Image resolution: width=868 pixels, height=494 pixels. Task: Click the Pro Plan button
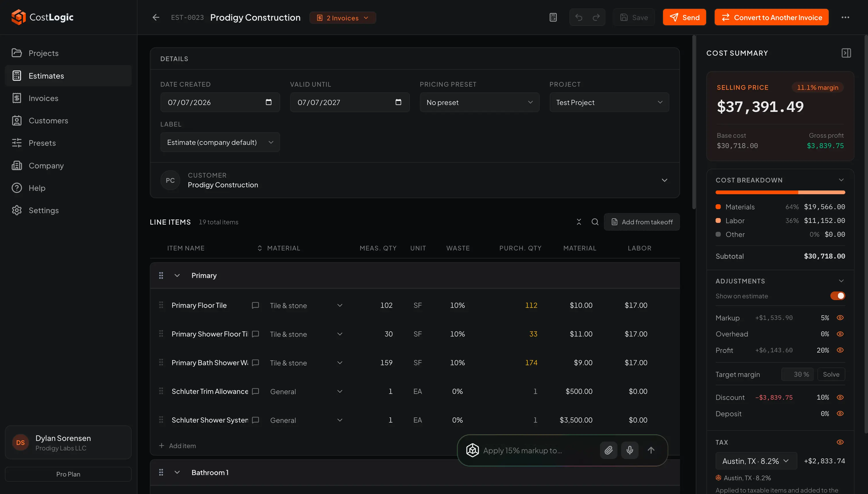pos(68,474)
